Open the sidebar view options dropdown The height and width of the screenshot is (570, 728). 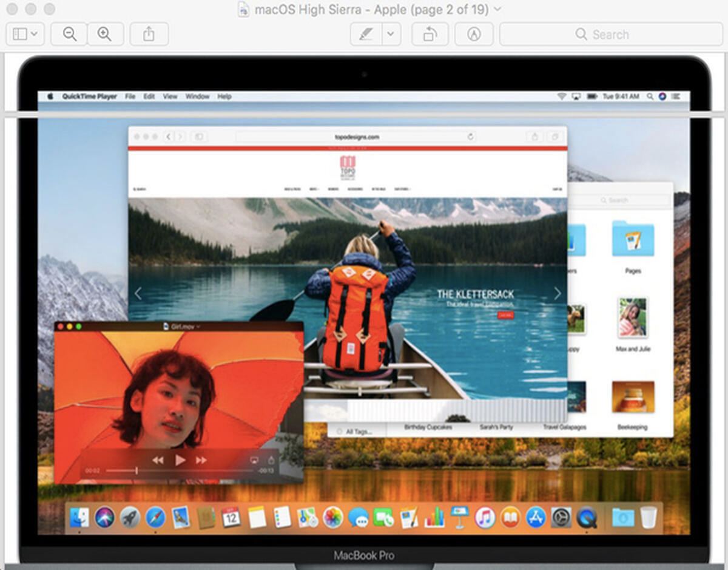pos(25,34)
